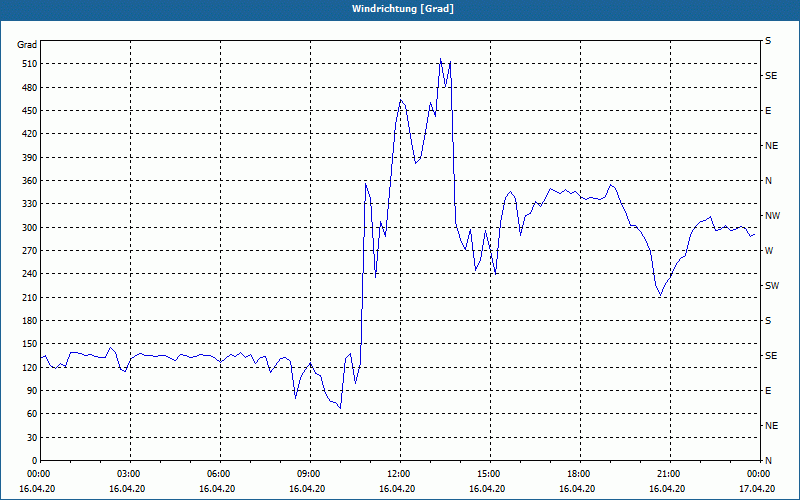Select the 270 value on y-axis
Viewport: 800px width, 500px height.
click(x=30, y=251)
